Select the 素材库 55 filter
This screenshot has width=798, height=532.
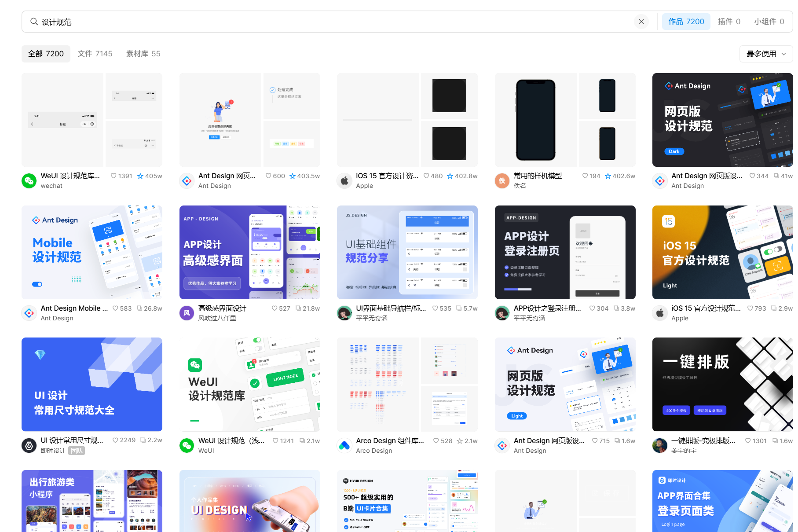tap(143, 54)
